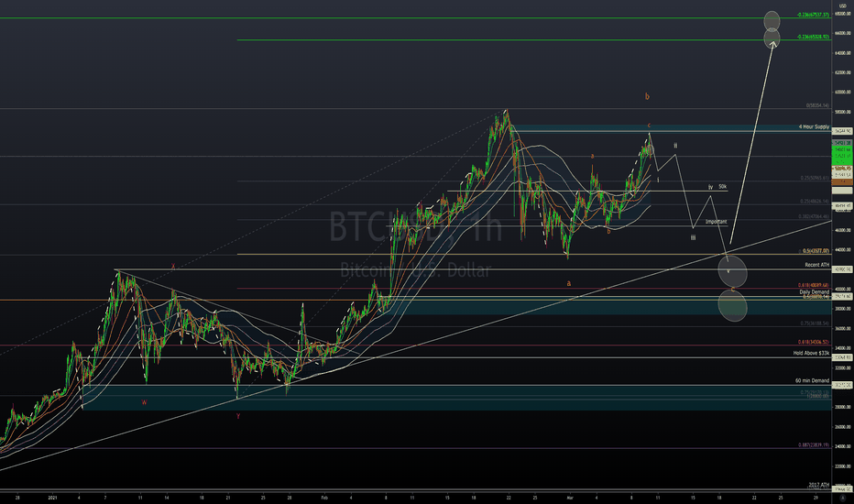Click the white wave "iv" label
Screen dimensions: 854x504
pos(710,187)
